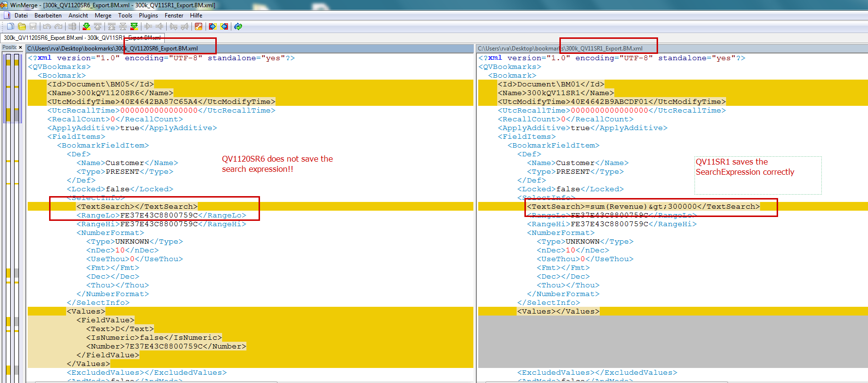Open the Plugins menu
The image size is (868, 383).
tap(148, 16)
